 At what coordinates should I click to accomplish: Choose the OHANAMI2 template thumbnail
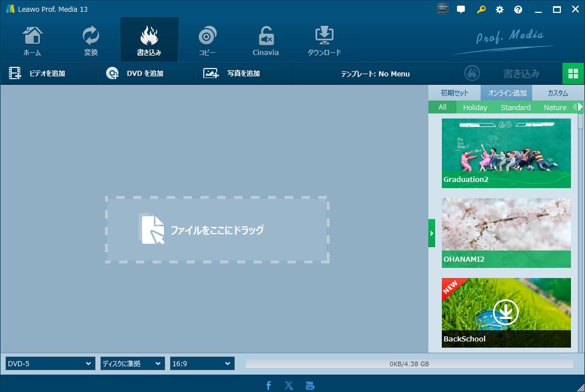click(x=506, y=233)
